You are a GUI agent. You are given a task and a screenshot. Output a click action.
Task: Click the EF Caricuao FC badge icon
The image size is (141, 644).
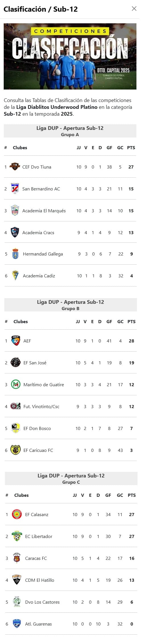pyautogui.click(x=16, y=450)
